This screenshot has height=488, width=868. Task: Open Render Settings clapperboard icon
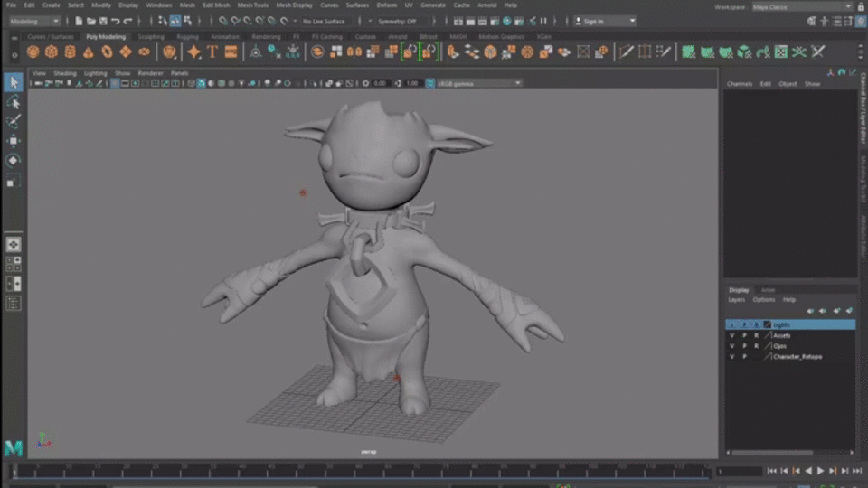[x=495, y=21]
